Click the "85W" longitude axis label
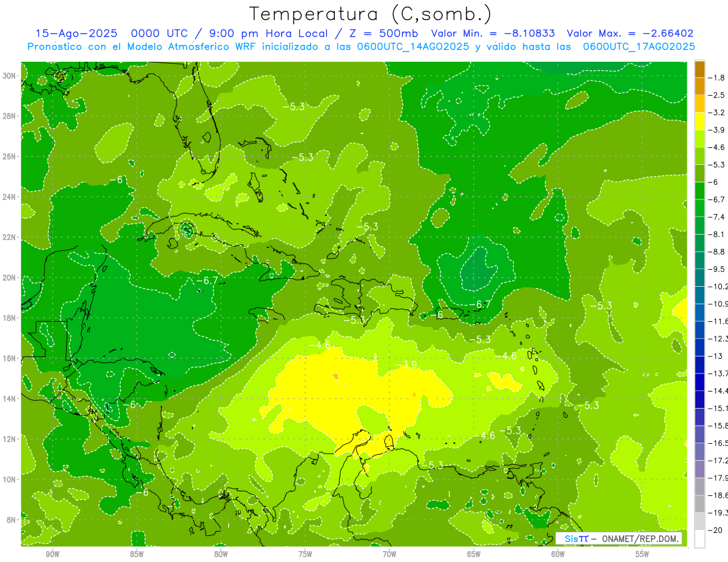Screen dimensions: 728x562 (136, 554)
